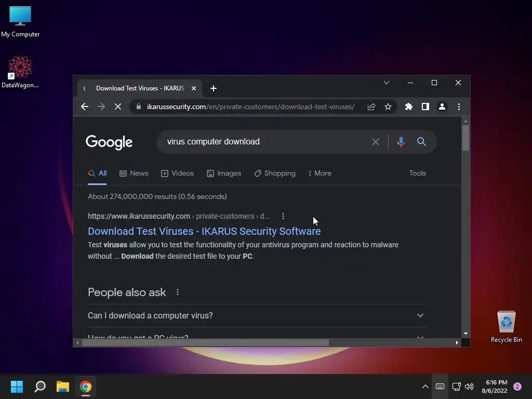Screen dimensions: 532x399
Task: Click the horizontal scrollbar left arrow
Action: (77, 343)
